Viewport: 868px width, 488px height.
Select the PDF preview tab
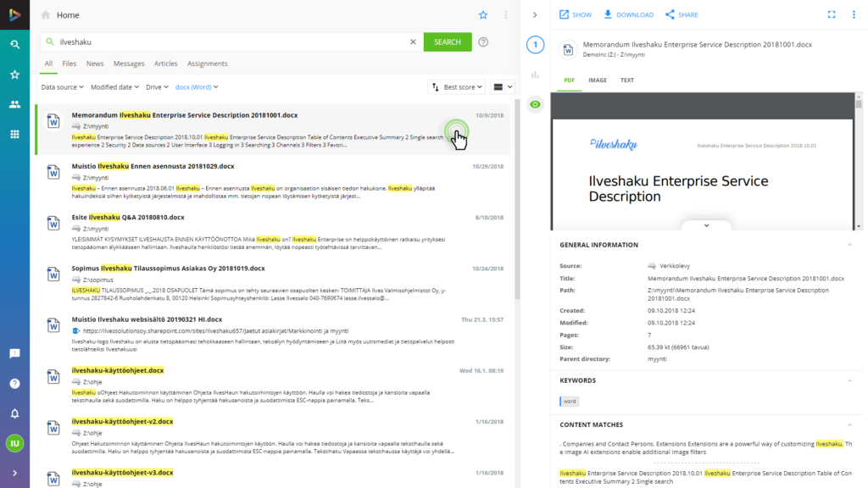coord(569,80)
